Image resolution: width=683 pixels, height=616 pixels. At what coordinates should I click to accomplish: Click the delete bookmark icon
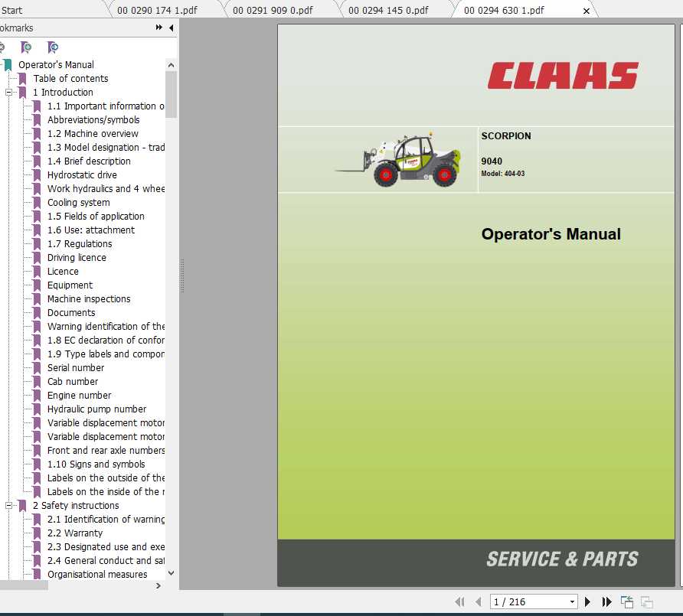[x=3, y=47]
